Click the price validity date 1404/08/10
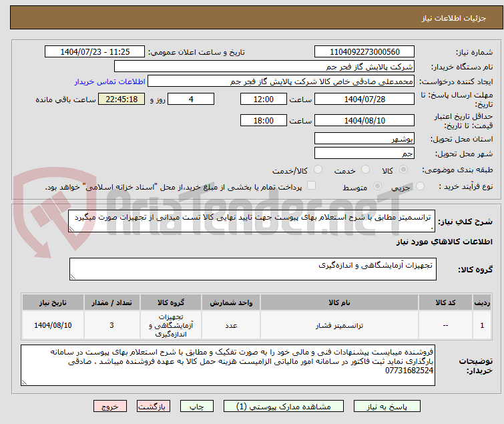504x424 pixels. (364, 120)
